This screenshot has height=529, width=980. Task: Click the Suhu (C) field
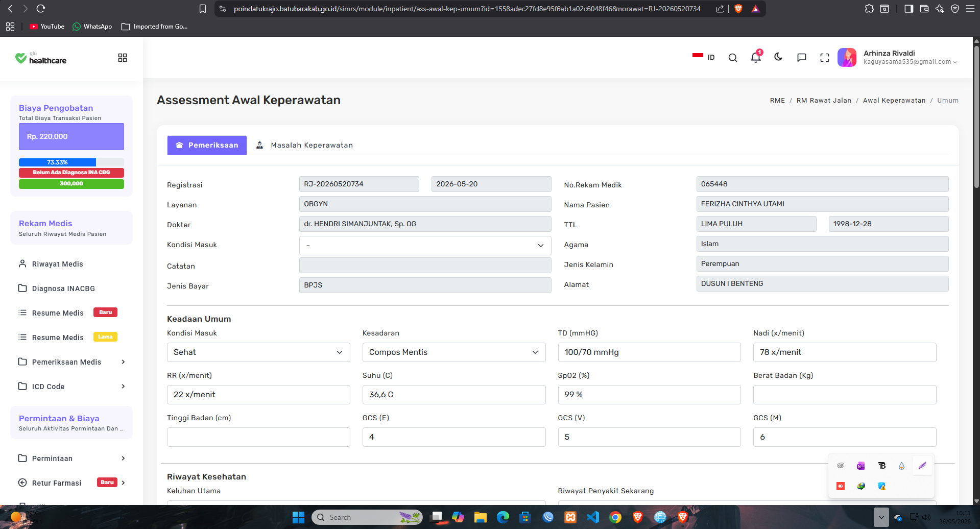[454, 395]
